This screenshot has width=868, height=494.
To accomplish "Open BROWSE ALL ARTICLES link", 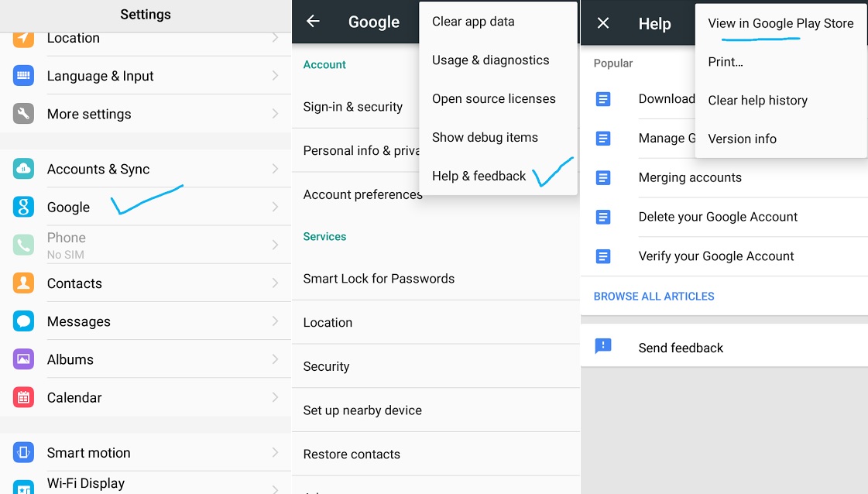I will click(x=654, y=296).
